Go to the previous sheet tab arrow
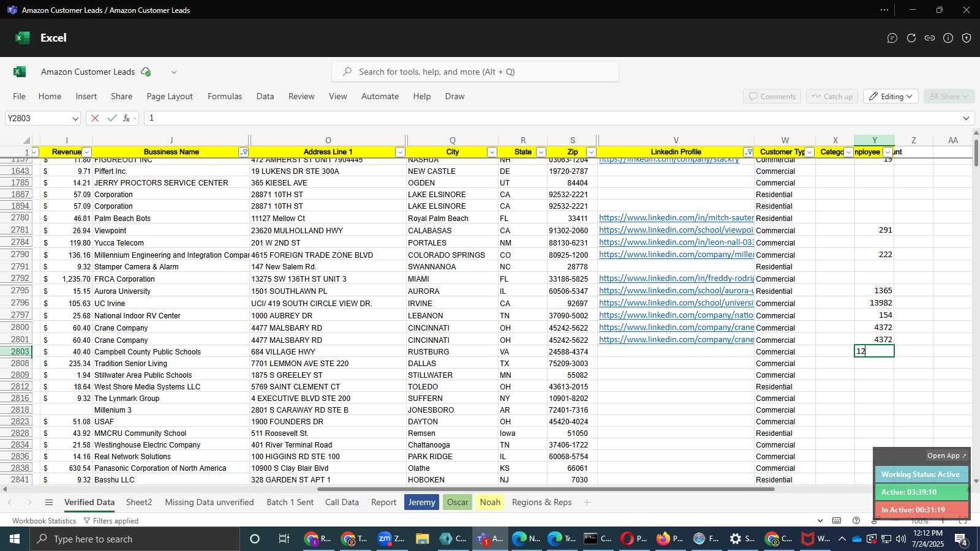 coord(10,503)
